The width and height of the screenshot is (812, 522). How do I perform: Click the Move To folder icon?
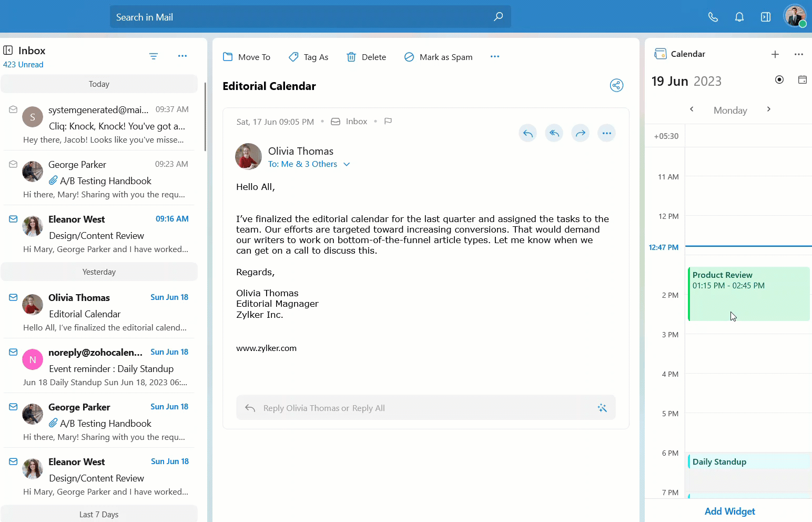(x=228, y=57)
